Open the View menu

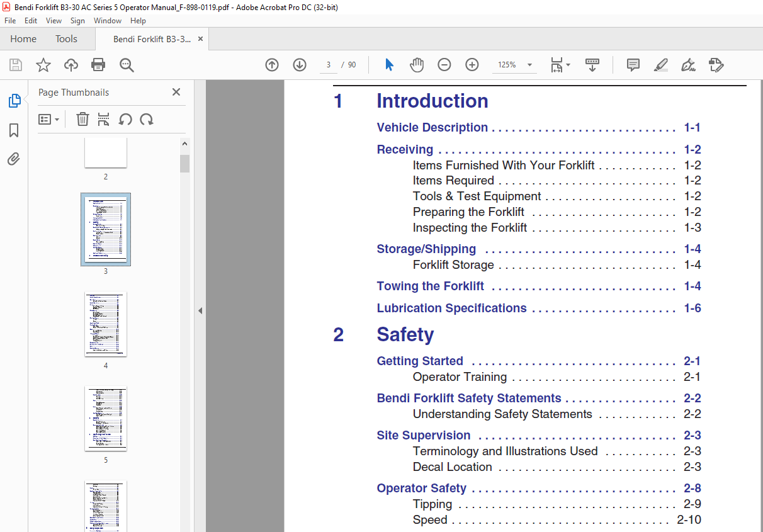(x=54, y=21)
